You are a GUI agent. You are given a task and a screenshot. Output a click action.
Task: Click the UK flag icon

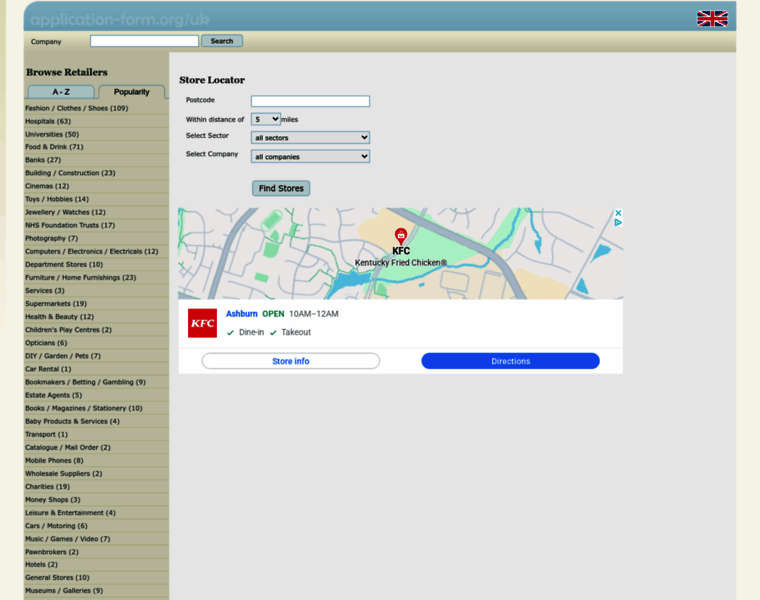[712, 18]
